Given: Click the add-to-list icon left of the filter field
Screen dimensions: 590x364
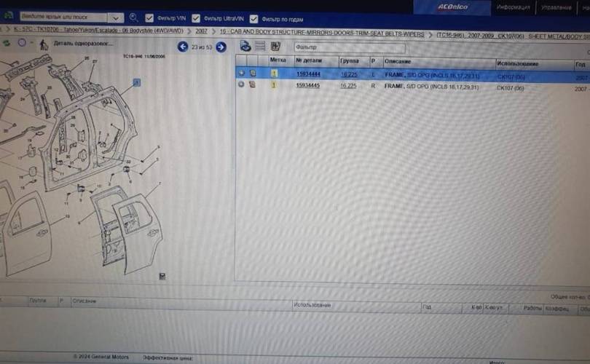Looking at the screenshot, I should click(275, 46).
